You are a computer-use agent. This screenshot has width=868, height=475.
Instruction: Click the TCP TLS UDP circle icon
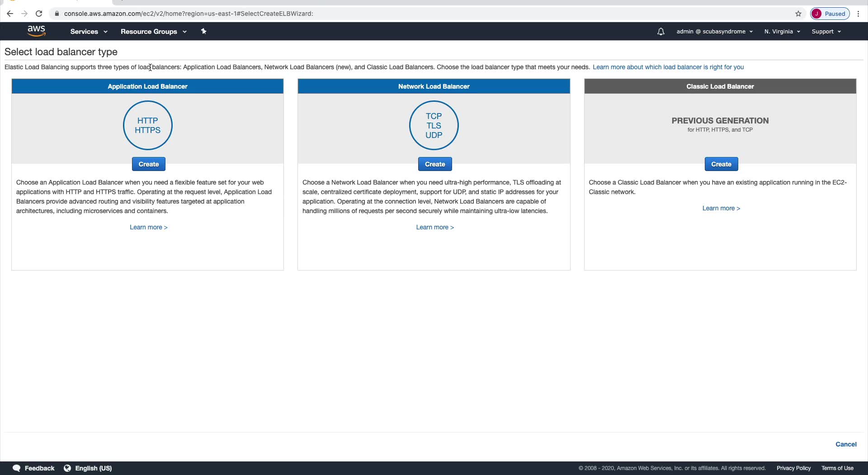click(434, 125)
